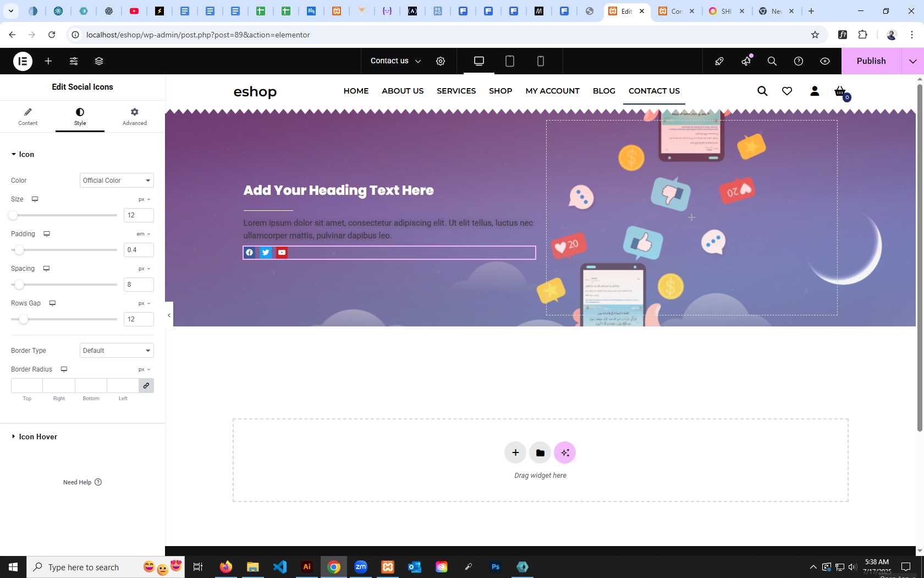Open the Elementor main menu logo
The image size is (924, 578).
tap(23, 61)
